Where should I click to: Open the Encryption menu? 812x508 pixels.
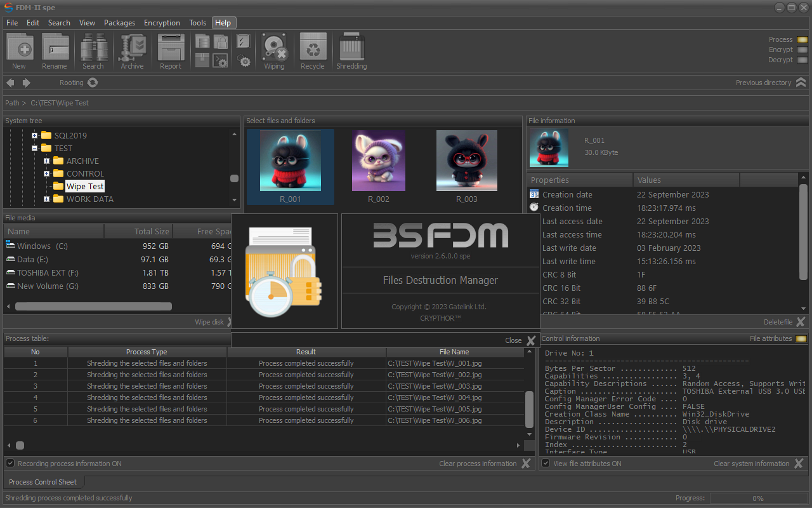coord(162,23)
